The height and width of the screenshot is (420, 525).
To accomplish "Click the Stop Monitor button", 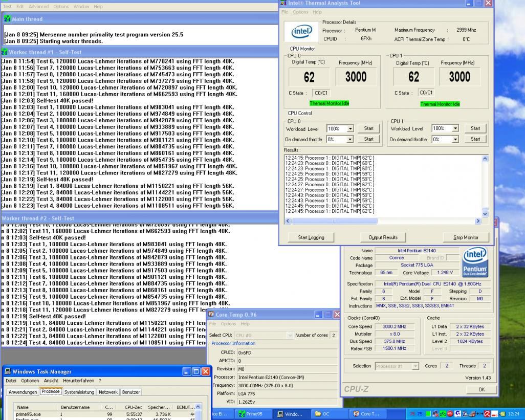I will pyautogui.click(x=466, y=237).
